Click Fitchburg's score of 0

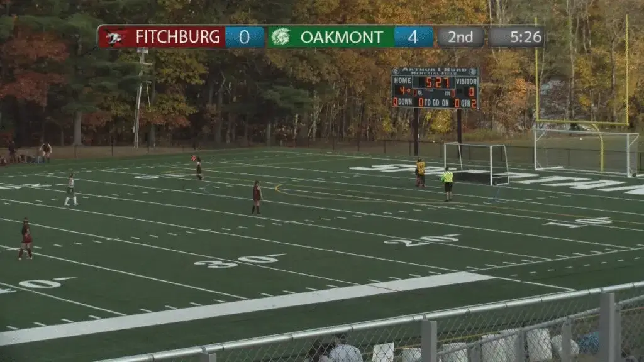[245, 37]
